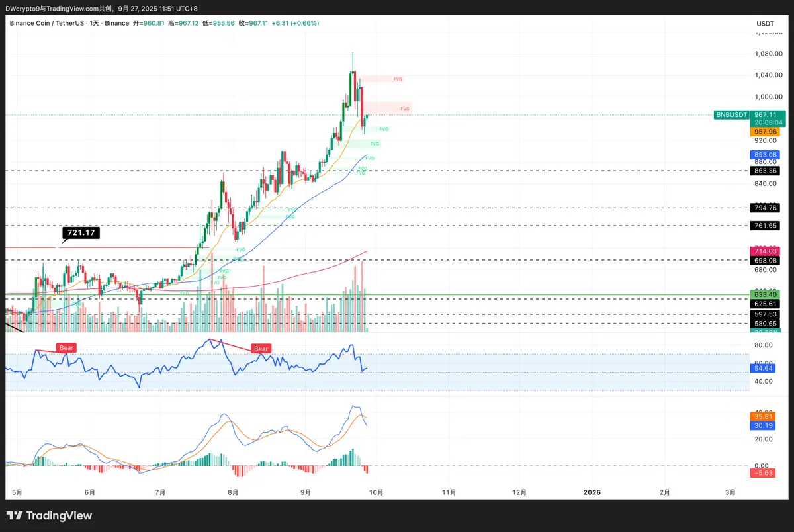Image resolution: width=794 pixels, height=532 pixels.
Task: Click the low value 低=955.56
Action: pyautogui.click(x=219, y=23)
